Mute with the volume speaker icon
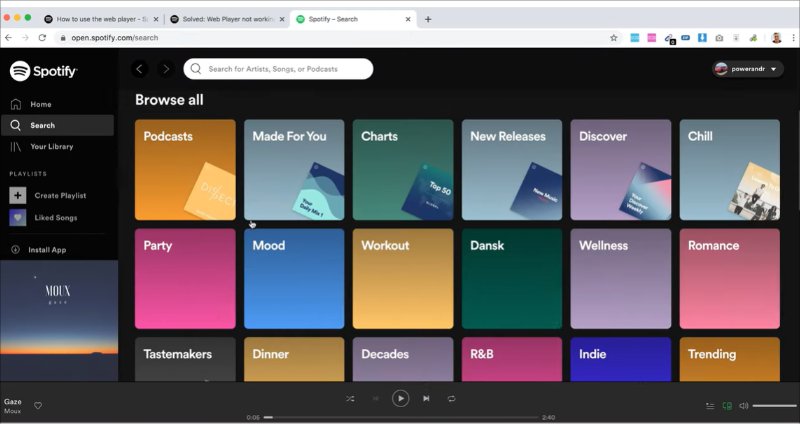This screenshot has height=424, width=800. [x=744, y=406]
